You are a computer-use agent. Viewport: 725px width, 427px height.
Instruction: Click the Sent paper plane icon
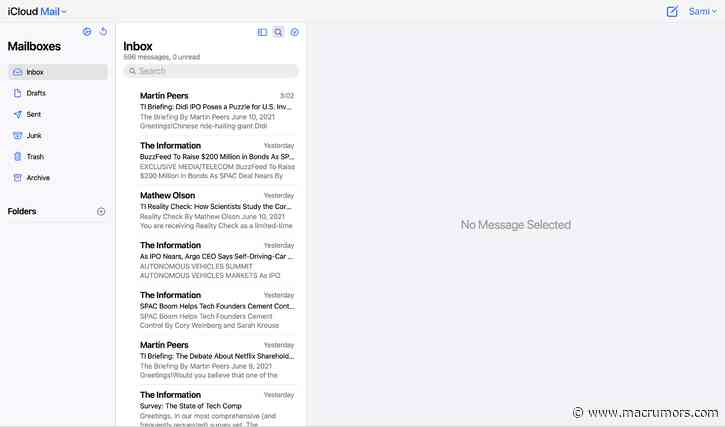(x=18, y=114)
